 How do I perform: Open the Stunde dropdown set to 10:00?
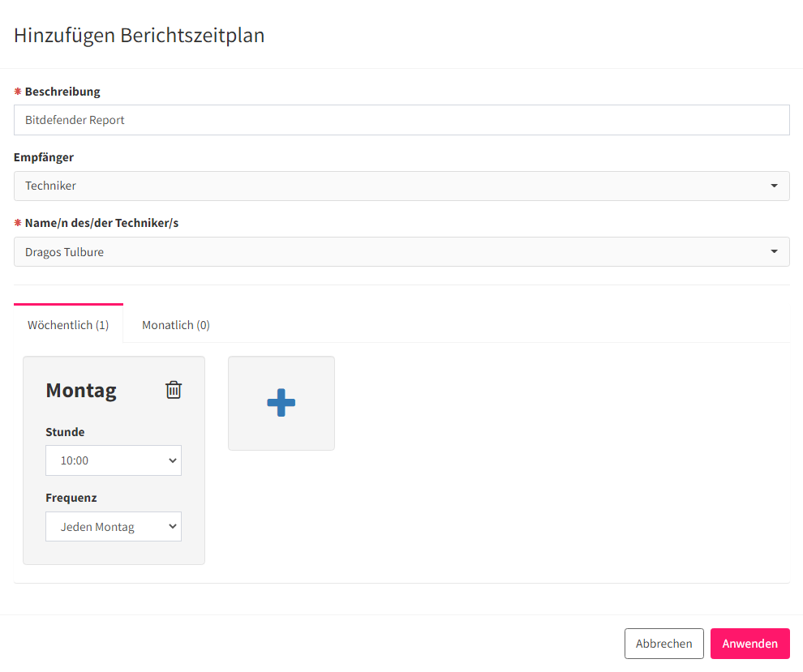tap(114, 460)
